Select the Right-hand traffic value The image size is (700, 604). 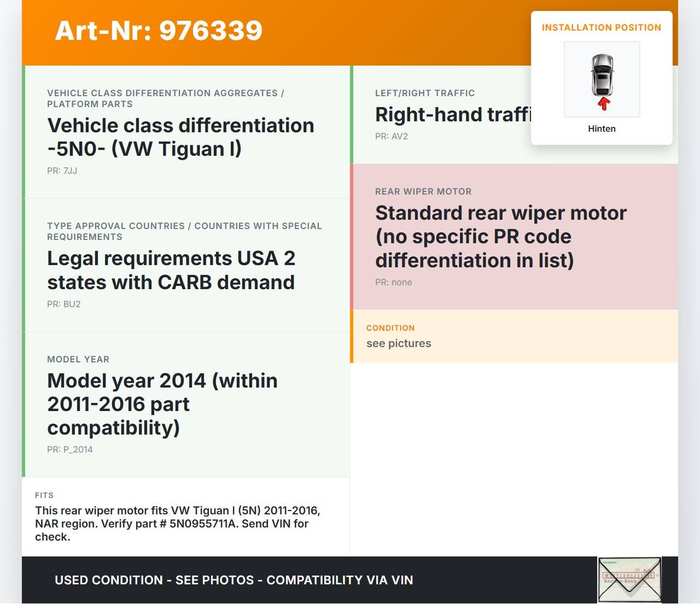pyautogui.click(x=453, y=114)
